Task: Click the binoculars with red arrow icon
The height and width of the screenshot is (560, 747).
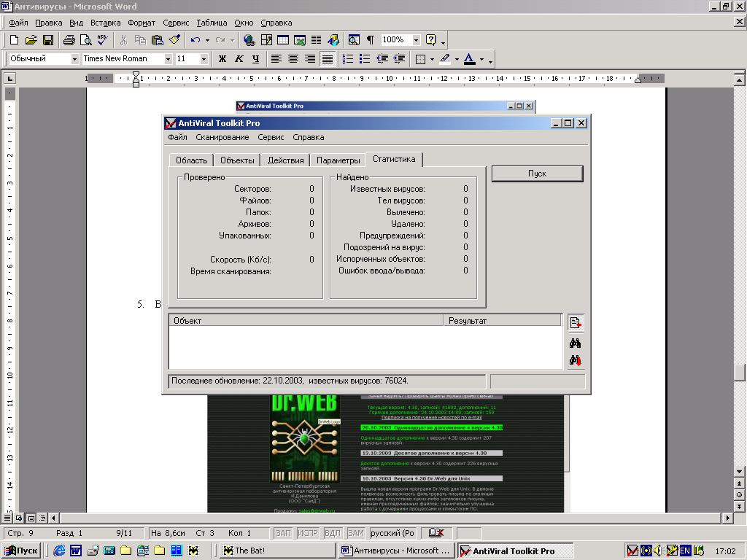Action: click(x=575, y=360)
